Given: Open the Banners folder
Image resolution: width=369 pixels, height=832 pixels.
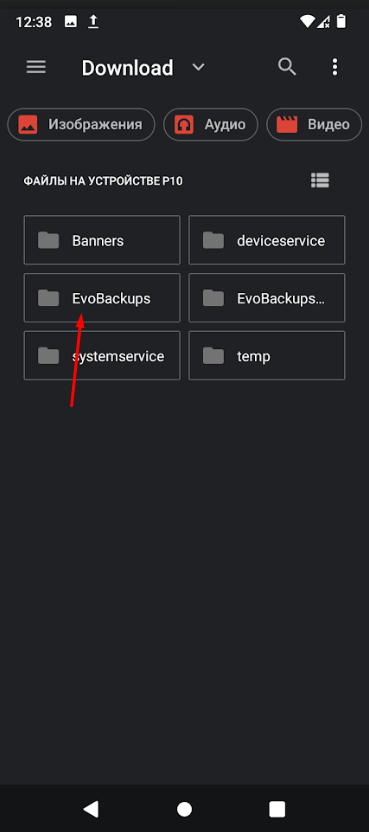Looking at the screenshot, I should click(x=102, y=240).
